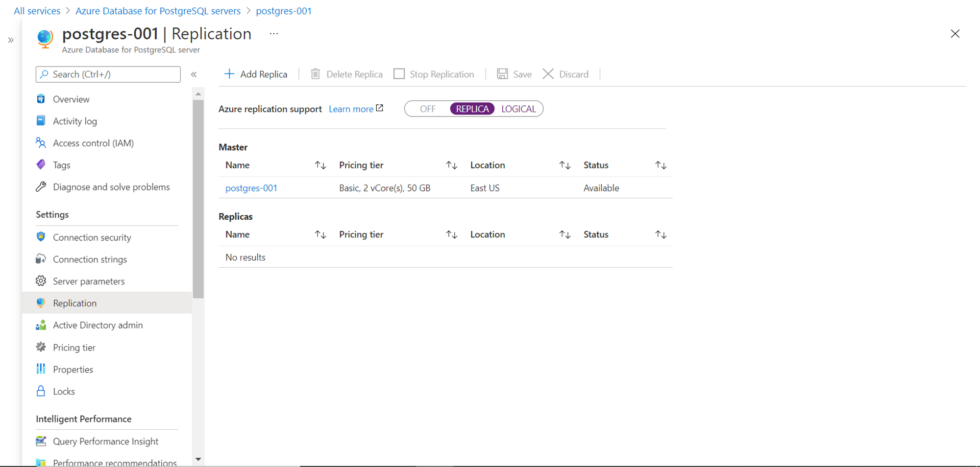
Task: Click the Query Performance Insight icon
Action: point(41,441)
